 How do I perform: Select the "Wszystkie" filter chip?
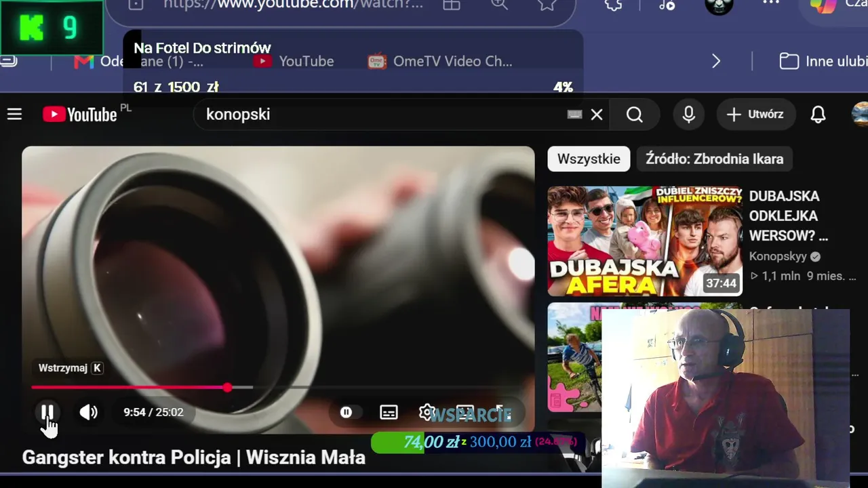tap(589, 159)
